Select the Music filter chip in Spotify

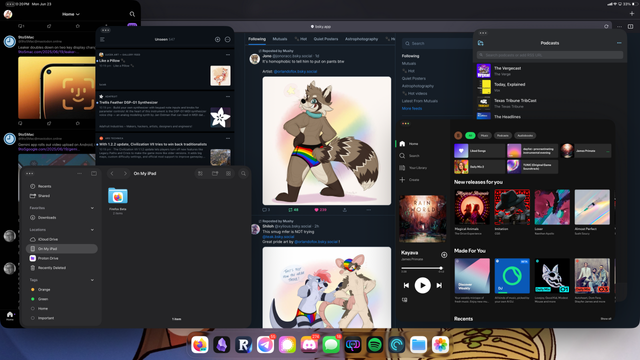(484, 136)
